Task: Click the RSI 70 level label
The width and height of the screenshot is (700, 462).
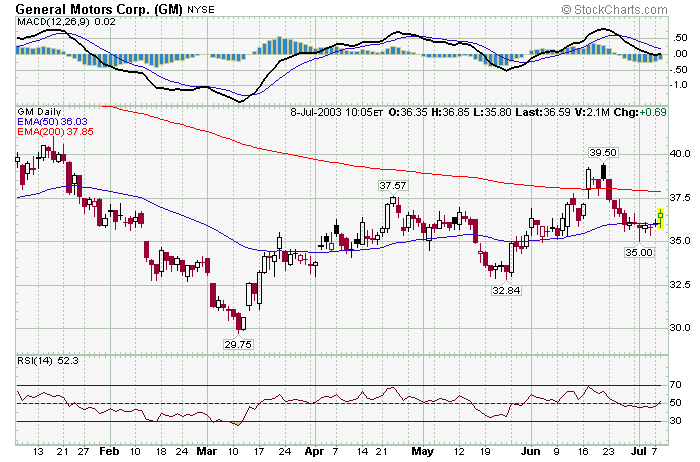Action: 676,384
